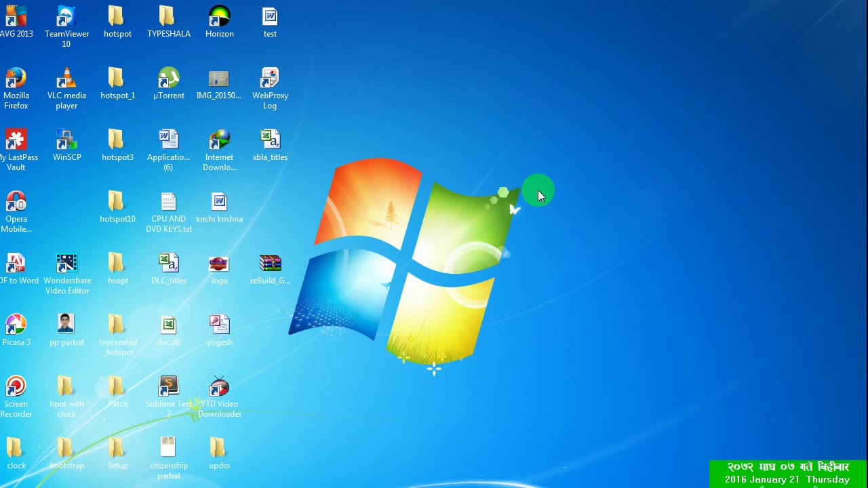Open the AVG 2013 shortcut
Image resolution: width=868 pixels, height=488 pixels.
pos(16,22)
